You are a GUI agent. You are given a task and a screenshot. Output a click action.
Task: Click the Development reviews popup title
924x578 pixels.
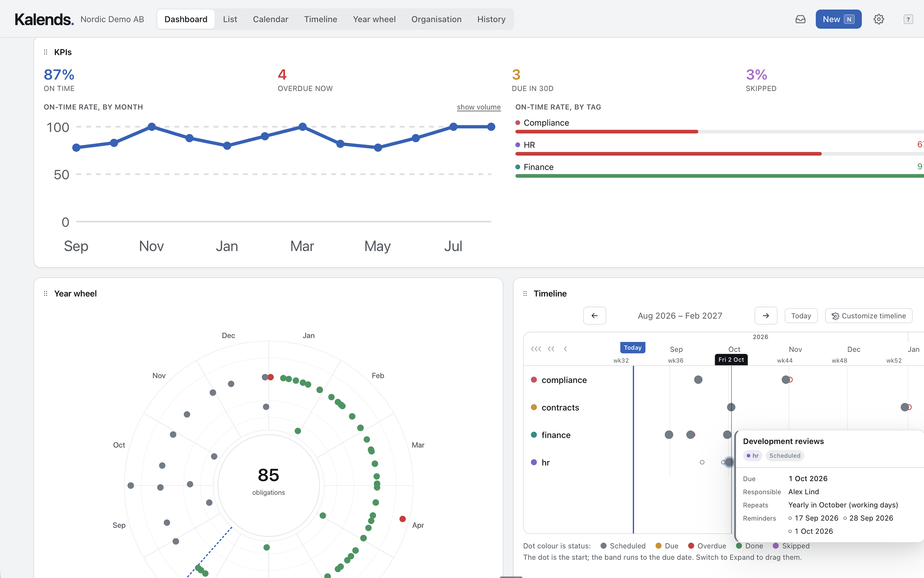[x=783, y=441]
